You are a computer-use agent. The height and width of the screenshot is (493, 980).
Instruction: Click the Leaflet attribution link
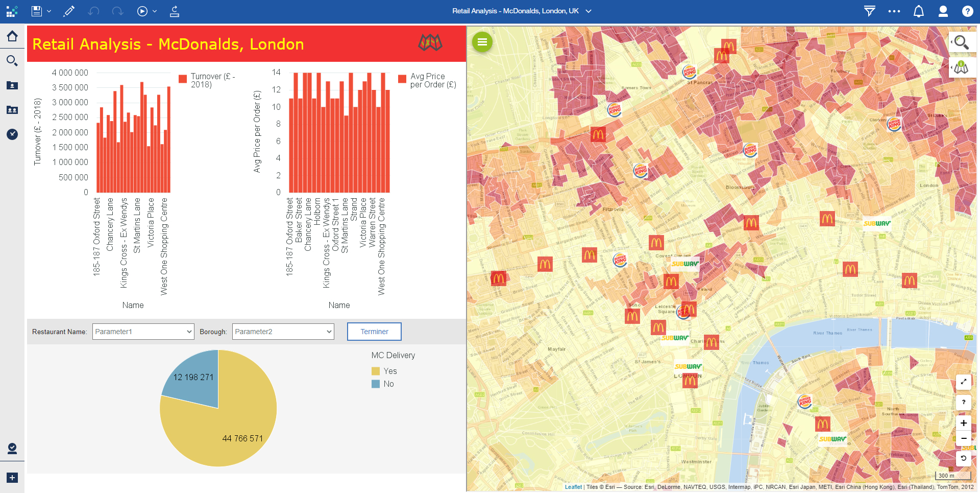click(573, 487)
